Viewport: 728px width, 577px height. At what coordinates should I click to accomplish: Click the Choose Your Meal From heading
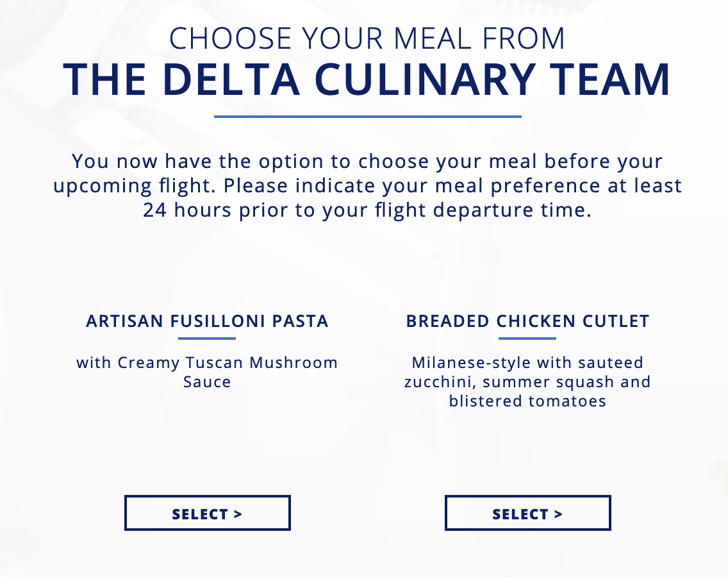click(367, 38)
